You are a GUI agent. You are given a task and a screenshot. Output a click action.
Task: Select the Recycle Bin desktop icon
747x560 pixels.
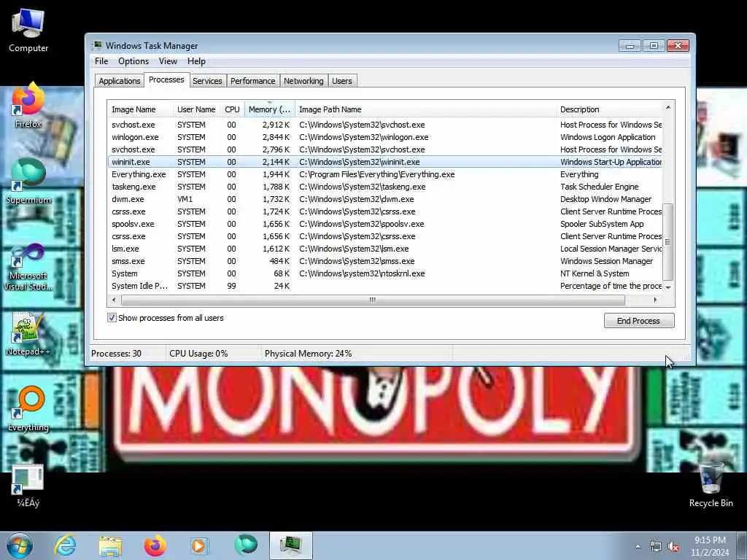711,485
